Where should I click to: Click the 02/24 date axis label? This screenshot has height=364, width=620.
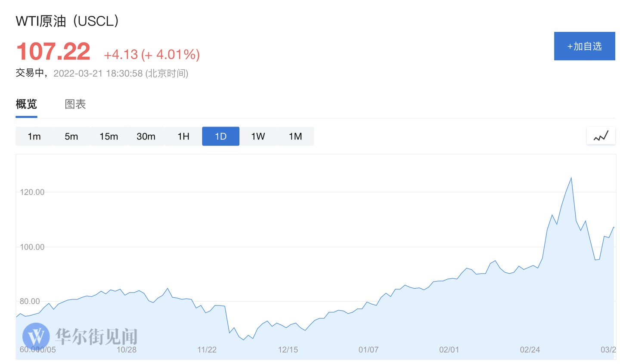pos(530,350)
